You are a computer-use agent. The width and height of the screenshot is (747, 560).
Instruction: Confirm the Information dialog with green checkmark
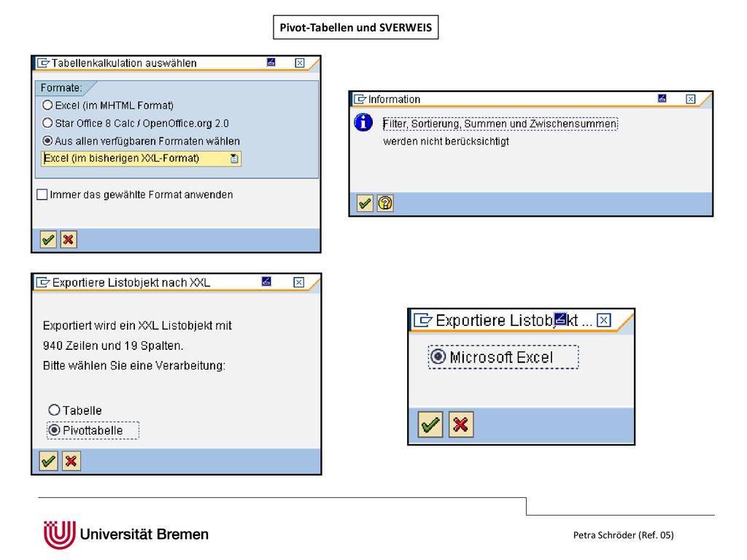[x=365, y=204]
